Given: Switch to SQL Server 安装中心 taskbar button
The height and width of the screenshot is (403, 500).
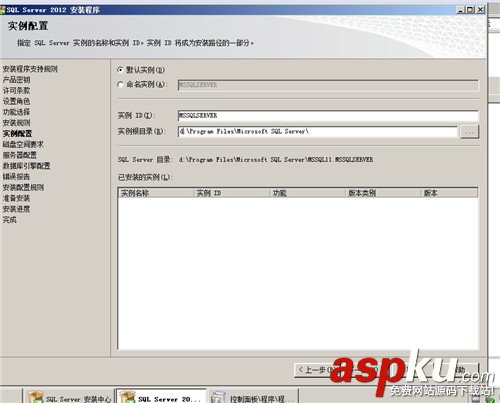Looking at the screenshot, I should click(x=69, y=397).
